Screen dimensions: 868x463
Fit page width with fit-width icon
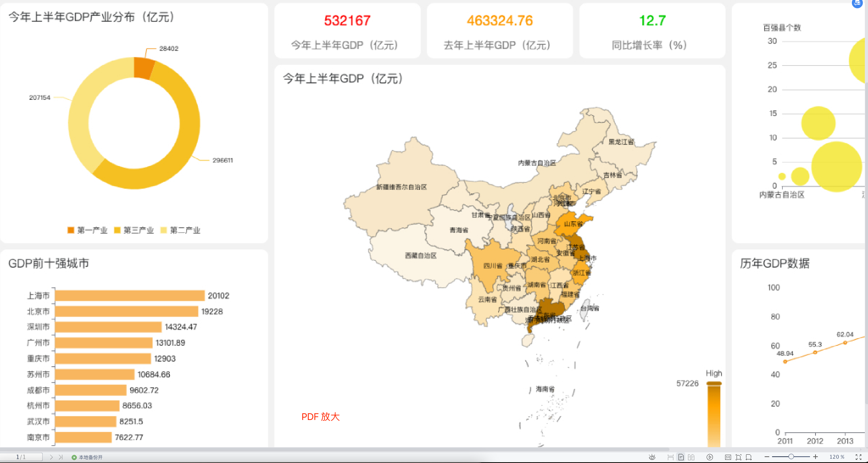click(749, 457)
